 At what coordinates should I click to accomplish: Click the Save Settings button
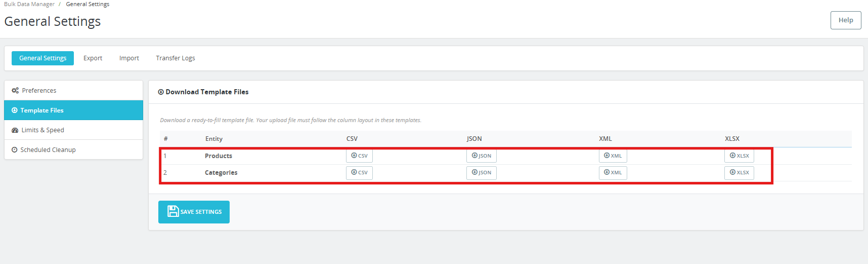(x=194, y=212)
